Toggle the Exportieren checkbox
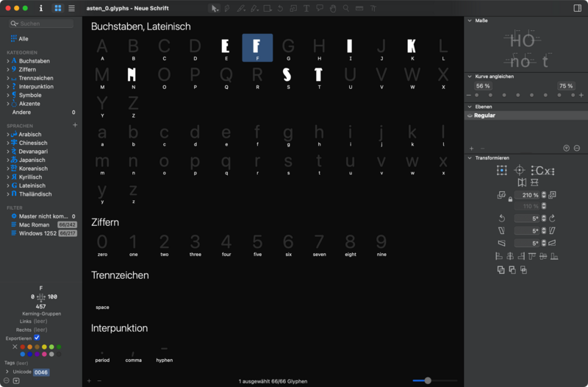 coord(37,338)
